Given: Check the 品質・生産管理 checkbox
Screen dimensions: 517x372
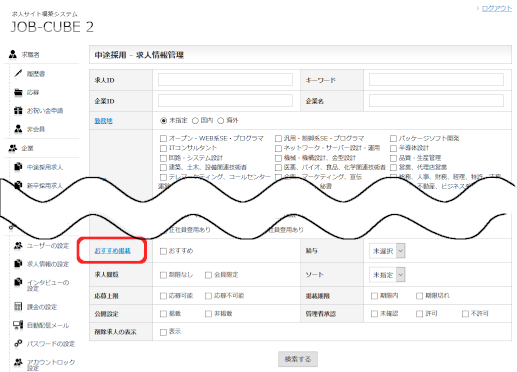Looking at the screenshot, I should tap(393, 158).
